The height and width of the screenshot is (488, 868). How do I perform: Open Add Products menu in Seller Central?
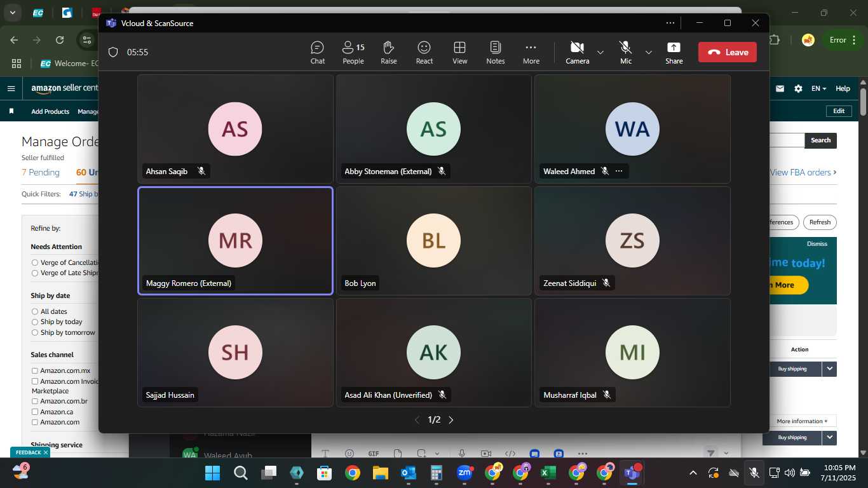point(50,112)
